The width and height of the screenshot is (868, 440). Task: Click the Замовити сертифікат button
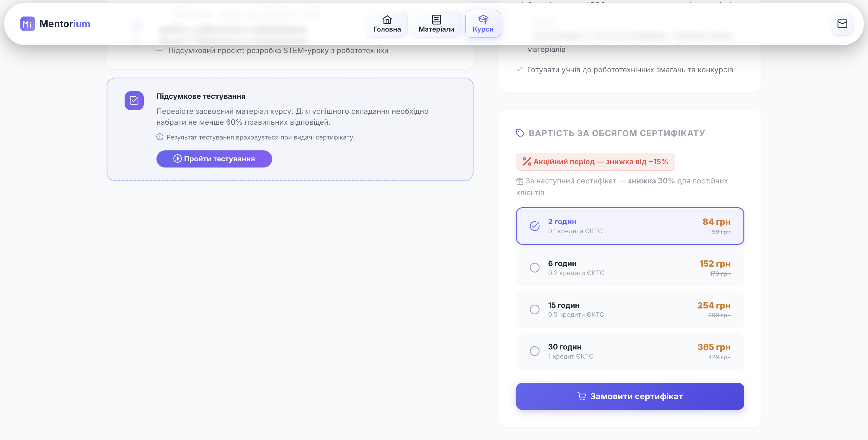(629, 396)
